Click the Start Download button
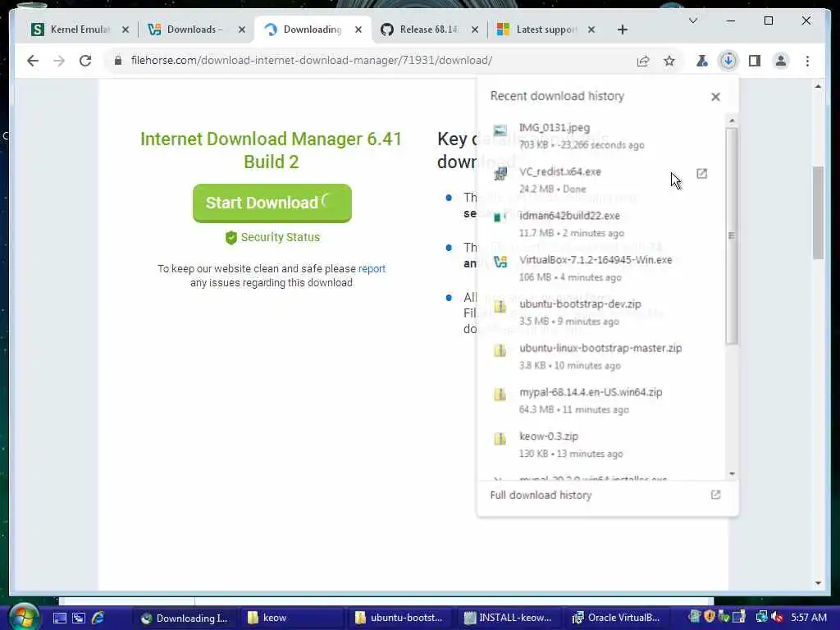 tap(272, 203)
